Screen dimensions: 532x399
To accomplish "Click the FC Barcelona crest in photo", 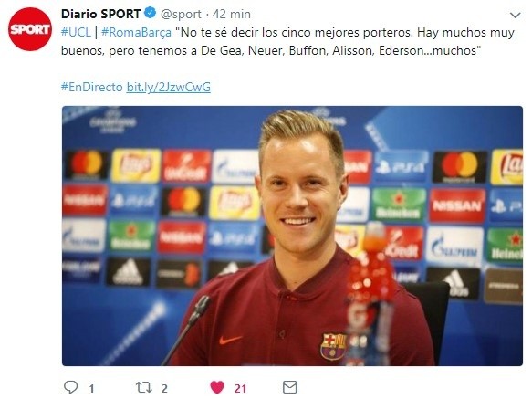I will (333, 346).
